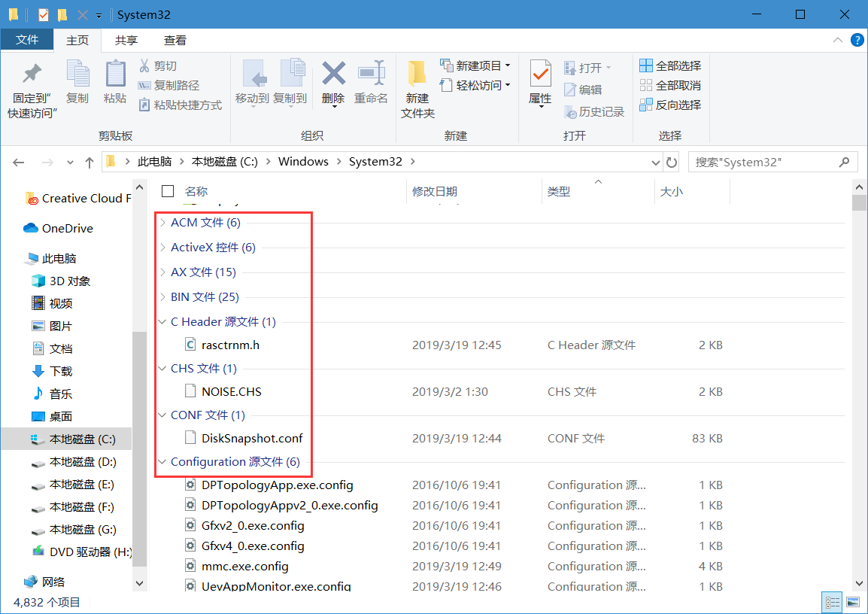Click the navigation pane scrollbar
Viewport: 868px width, 614px height.
pyautogui.click(x=139, y=448)
